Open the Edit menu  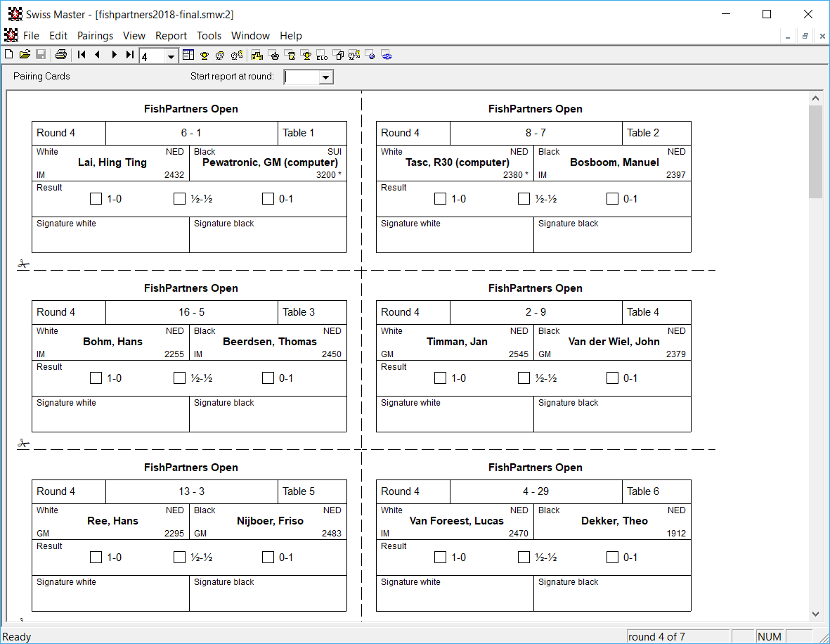(58, 35)
